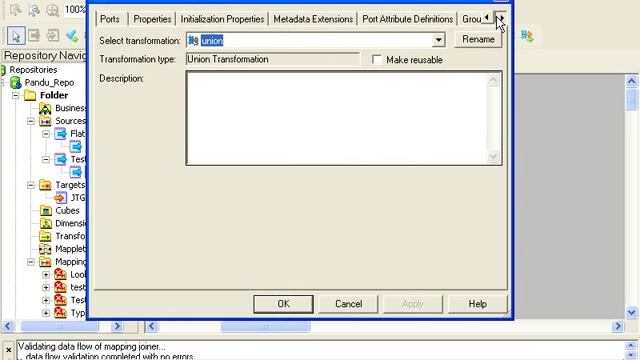Enable the Make reusable checkbox
The width and height of the screenshot is (640, 360).
point(377,60)
